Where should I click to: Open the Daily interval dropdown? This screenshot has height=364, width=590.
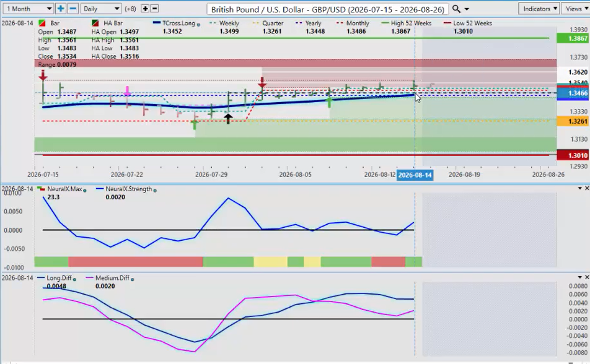(101, 9)
